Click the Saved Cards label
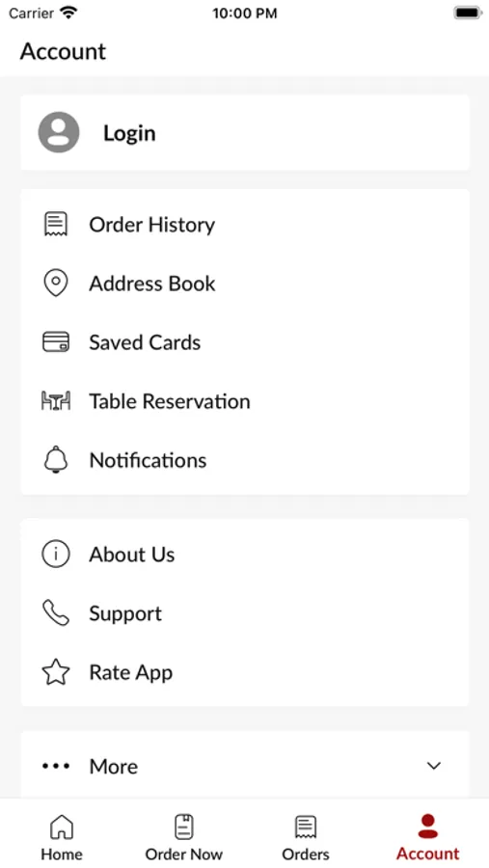The height and width of the screenshot is (868, 489). click(x=145, y=342)
